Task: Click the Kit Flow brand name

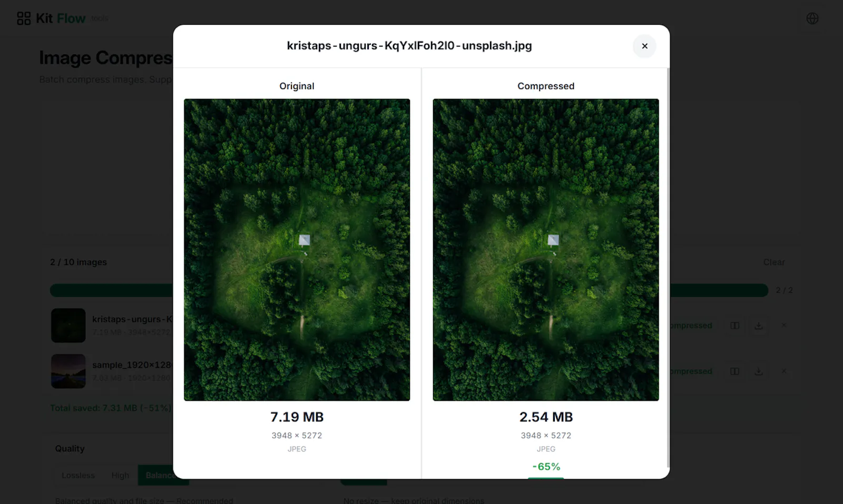Action: click(61, 18)
